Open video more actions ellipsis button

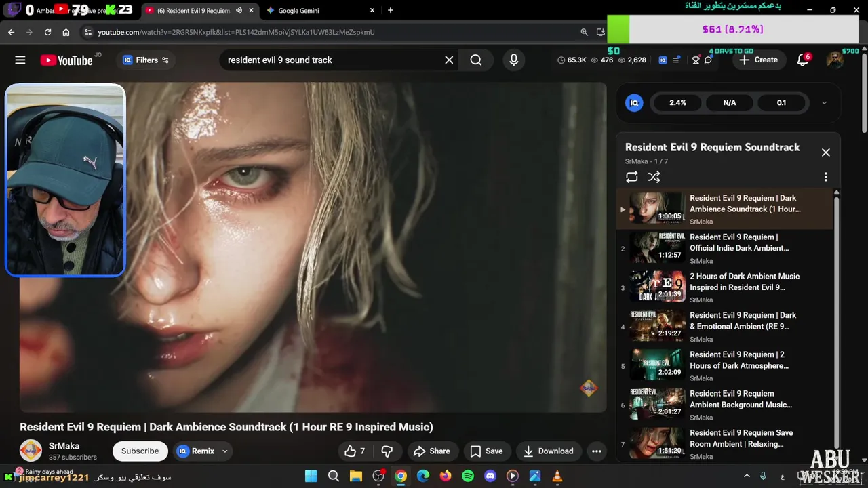point(596,451)
